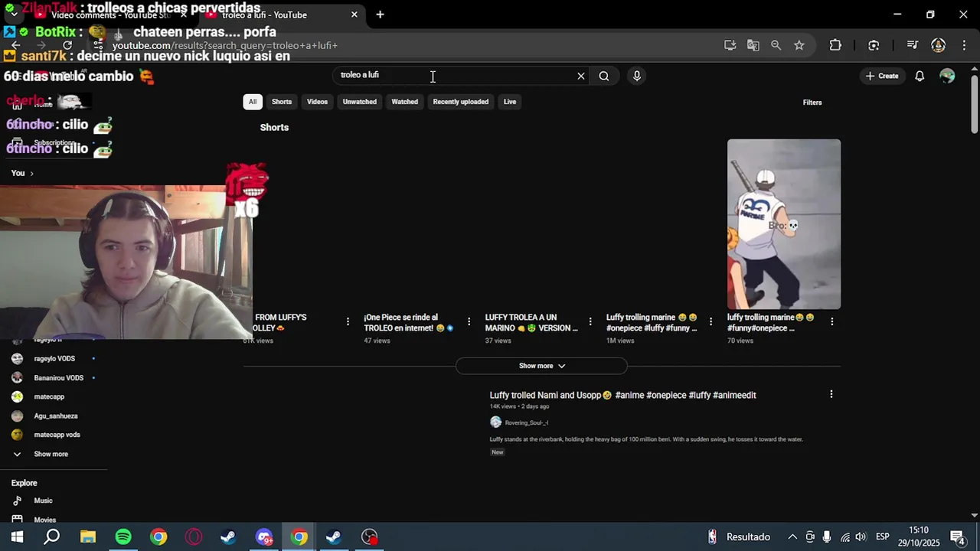Select the 'Shorts' filter chip
Screen dimensions: 980x551
pos(282,102)
